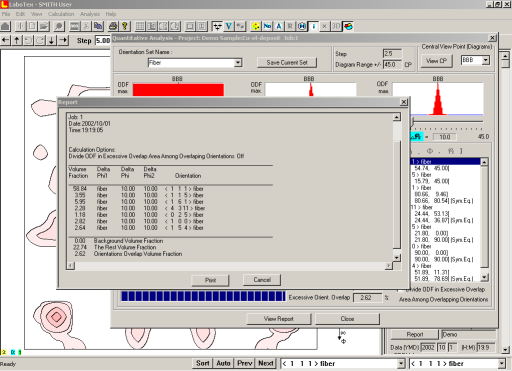This screenshot has width=512, height=371.
Task: Click the slider thumb under the right ODF diagram
Action: click(x=412, y=122)
